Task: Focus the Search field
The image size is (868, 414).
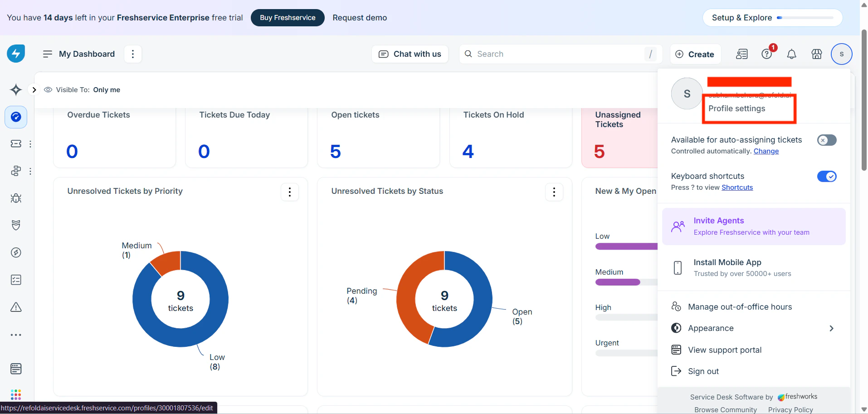Action: point(561,54)
